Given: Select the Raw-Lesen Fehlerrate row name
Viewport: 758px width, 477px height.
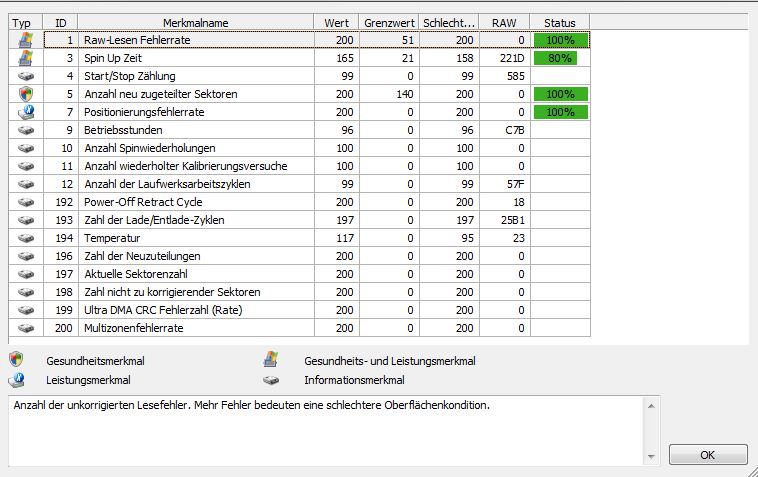Looking at the screenshot, I should tap(137, 40).
